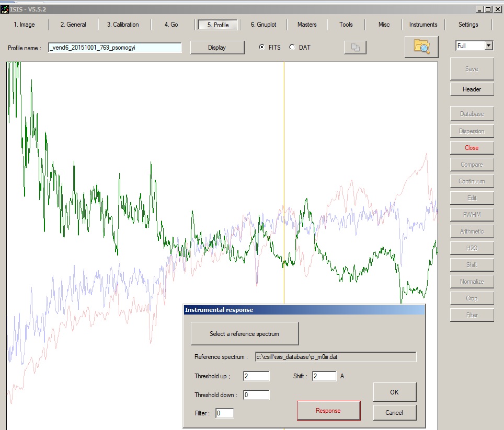Click the Continuum button

tap(472, 181)
